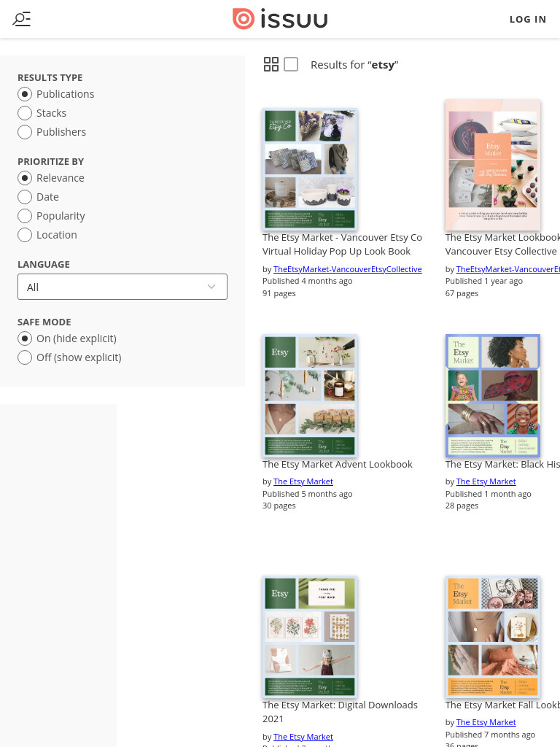The width and height of the screenshot is (560, 747).
Task: Go to the issuu home logo
Action: click(x=280, y=19)
